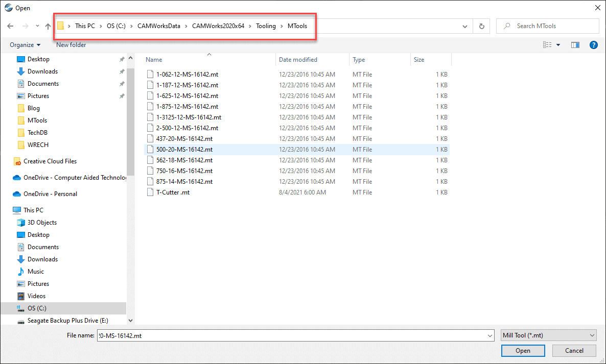Click the Up one level arrow
This screenshot has height=364, width=606.
click(48, 26)
